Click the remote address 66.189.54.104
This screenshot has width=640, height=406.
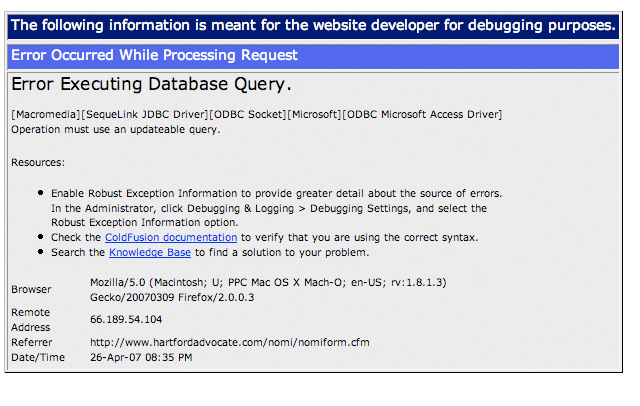click(x=126, y=319)
